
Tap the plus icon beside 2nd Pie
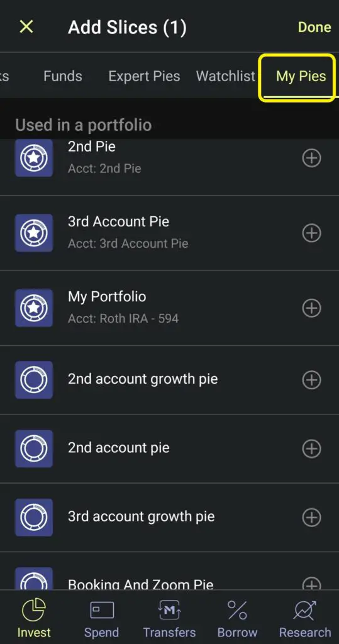pos(311,158)
